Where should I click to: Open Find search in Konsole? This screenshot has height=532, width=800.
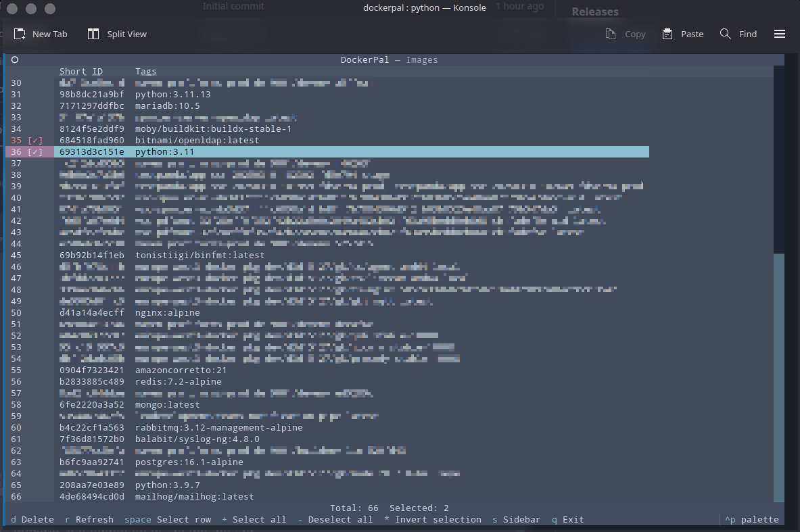click(738, 34)
